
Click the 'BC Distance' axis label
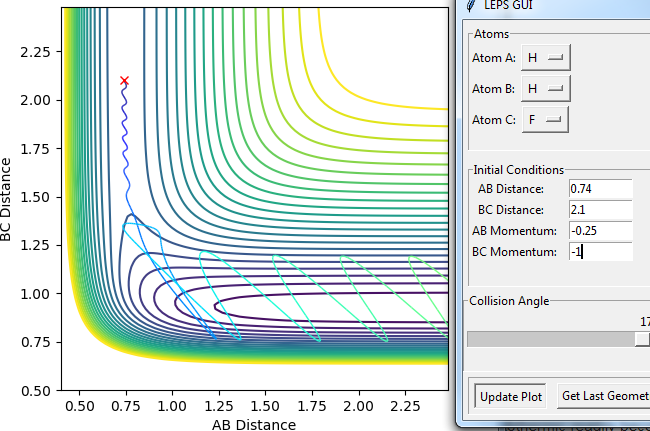(x=6, y=199)
